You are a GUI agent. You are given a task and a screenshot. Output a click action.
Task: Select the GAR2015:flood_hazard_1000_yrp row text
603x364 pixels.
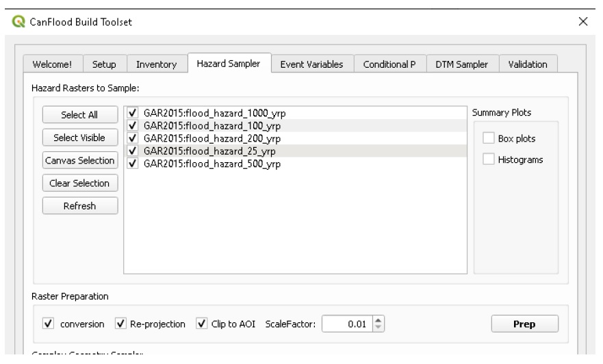click(215, 114)
